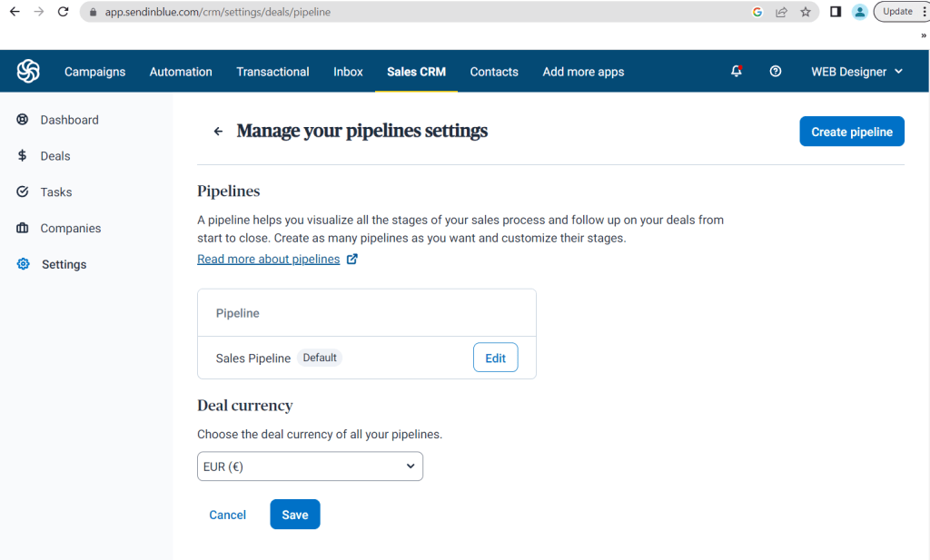
Task: Go to Contacts in top navigation
Action: coord(494,72)
